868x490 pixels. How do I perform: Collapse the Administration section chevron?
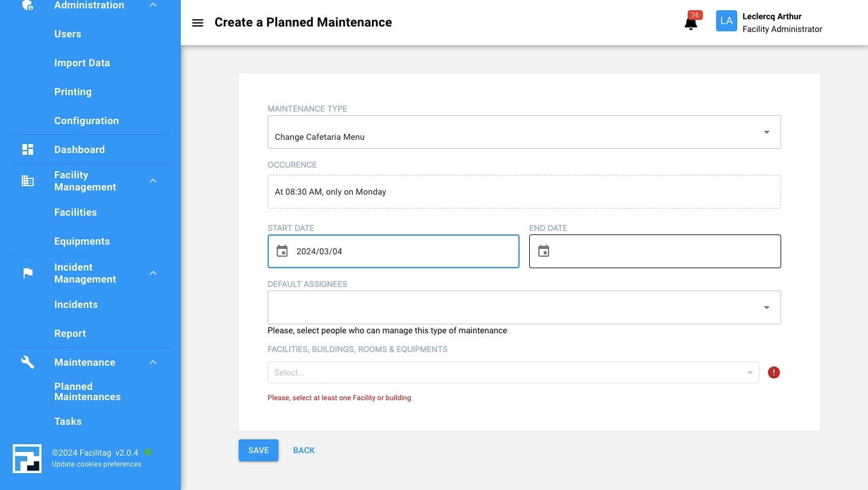(x=153, y=5)
